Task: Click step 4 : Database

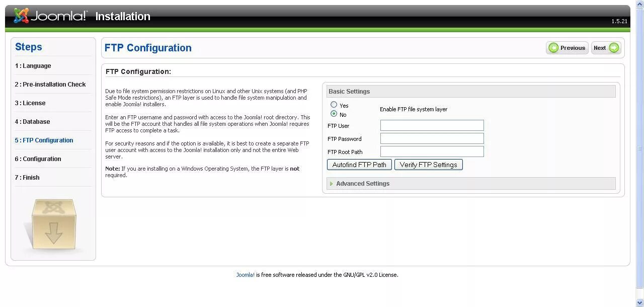Action: [x=33, y=122]
